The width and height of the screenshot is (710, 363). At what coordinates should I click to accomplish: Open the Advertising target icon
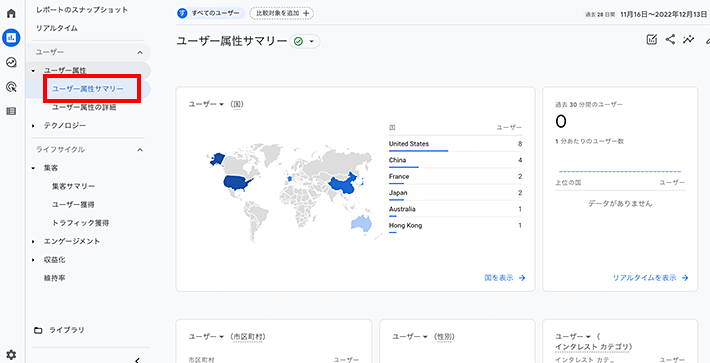(x=11, y=86)
